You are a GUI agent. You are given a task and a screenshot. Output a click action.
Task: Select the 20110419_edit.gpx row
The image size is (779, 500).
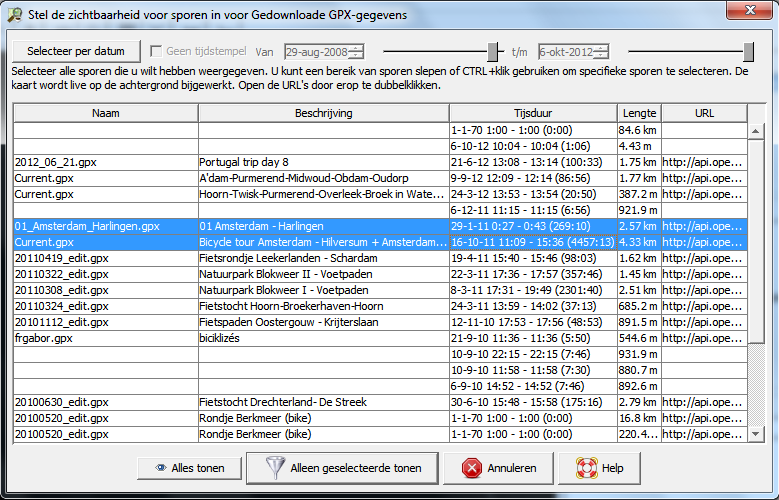[x=380, y=258]
